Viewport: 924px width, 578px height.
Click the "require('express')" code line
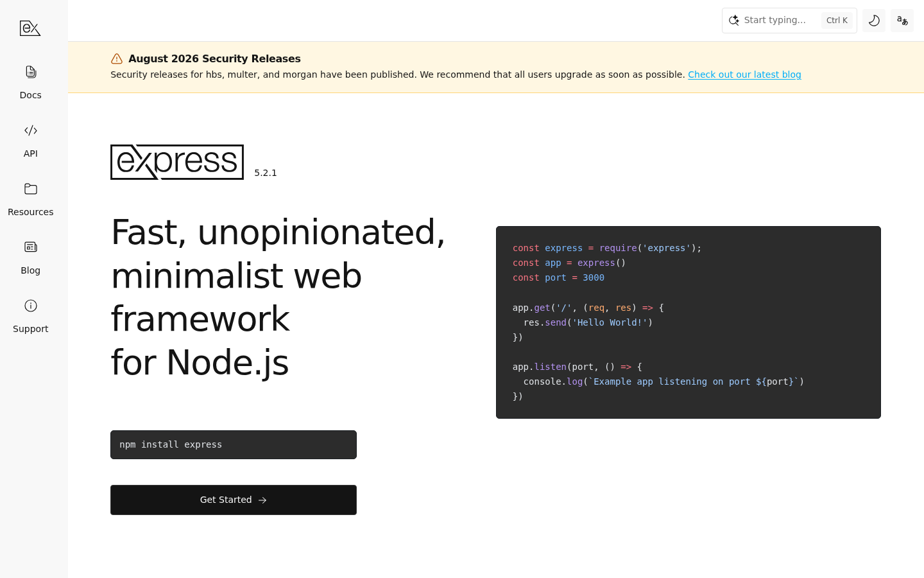(x=607, y=248)
